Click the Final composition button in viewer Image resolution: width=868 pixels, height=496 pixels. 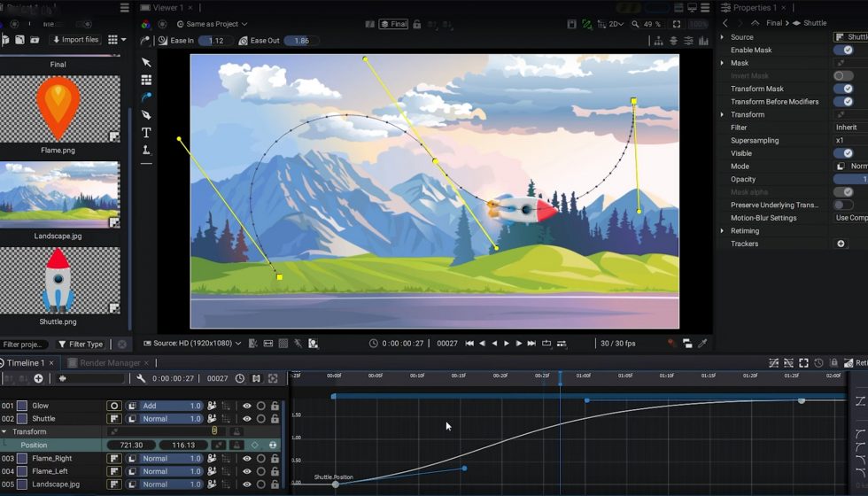click(393, 24)
